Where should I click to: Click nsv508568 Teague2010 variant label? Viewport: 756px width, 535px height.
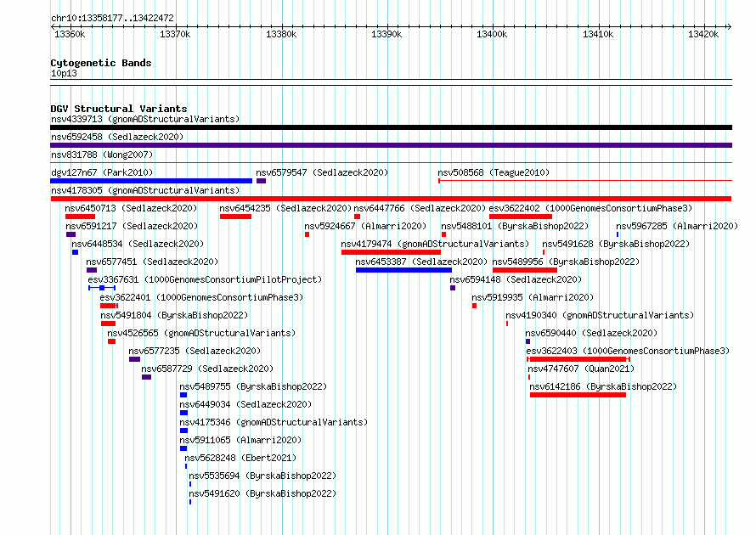494,172
